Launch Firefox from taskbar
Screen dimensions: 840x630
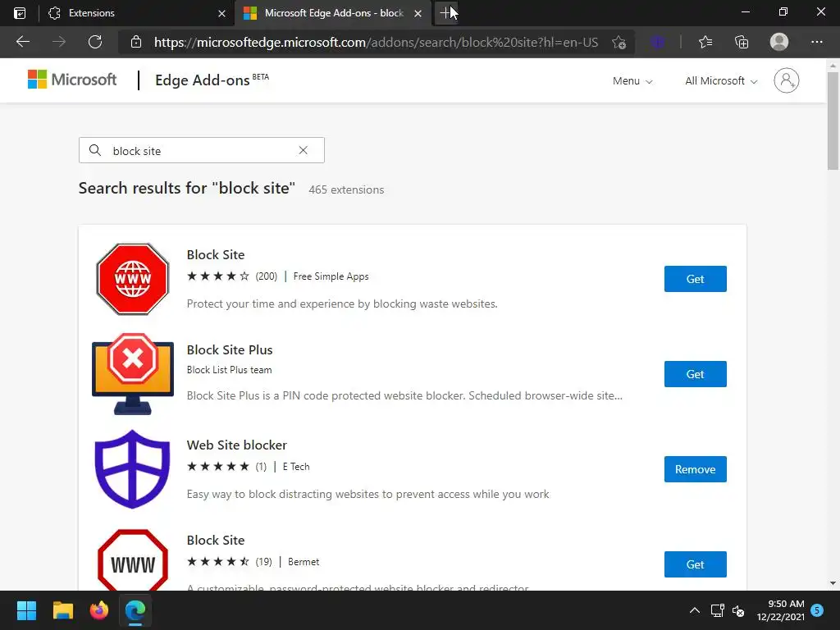click(99, 610)
